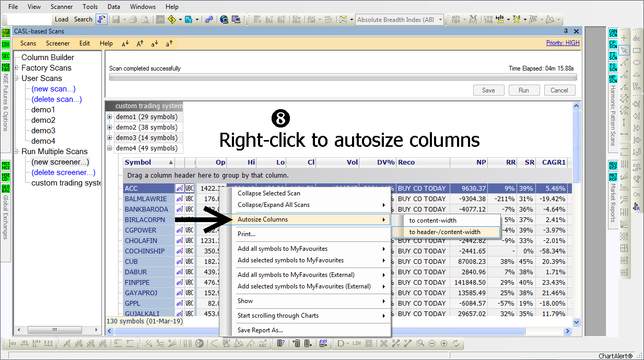The width and height of the screenshot is (644, 360).
Task: Click the results grid vertical scrollbar
Action: click(577, 215)
